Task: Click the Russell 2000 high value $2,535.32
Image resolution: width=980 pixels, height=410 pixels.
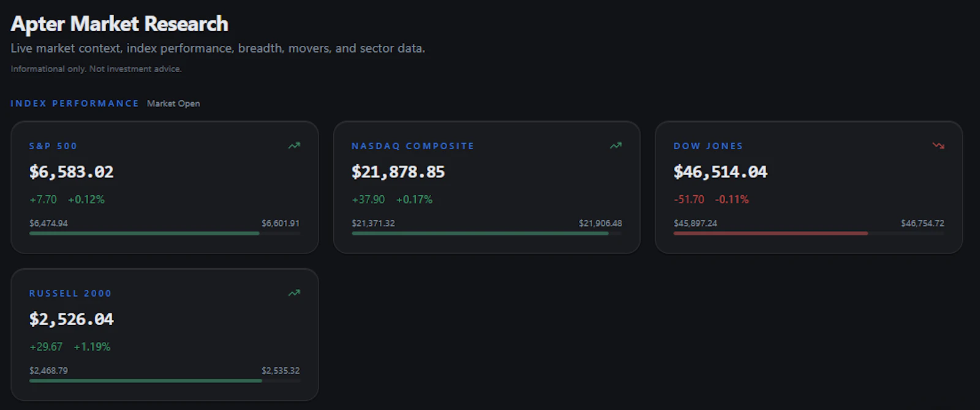Action: point(281,371)
